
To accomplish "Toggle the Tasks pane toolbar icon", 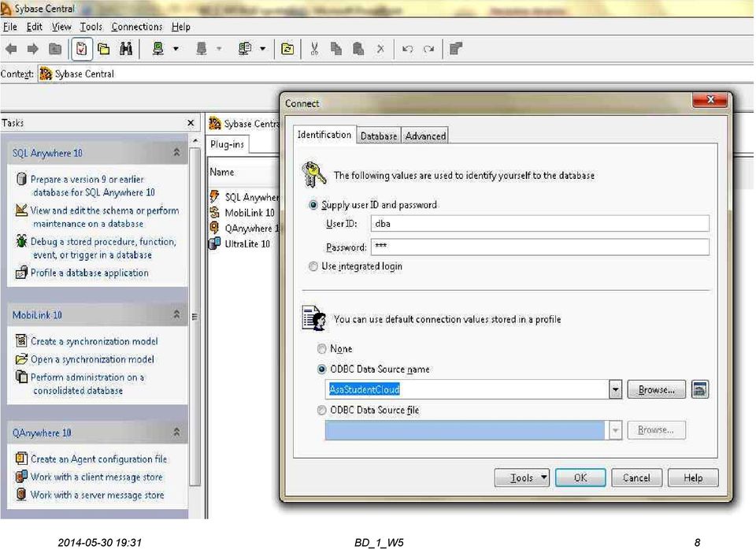I will click(81, 49).
